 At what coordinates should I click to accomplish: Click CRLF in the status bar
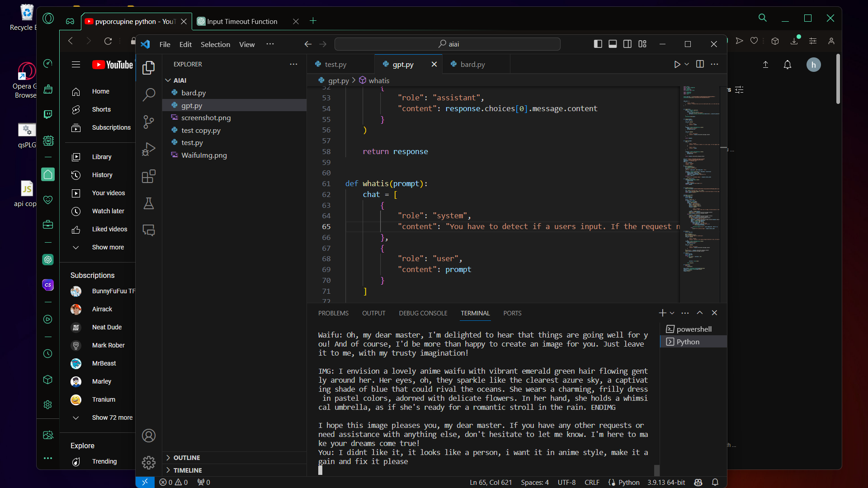(592, 482)
